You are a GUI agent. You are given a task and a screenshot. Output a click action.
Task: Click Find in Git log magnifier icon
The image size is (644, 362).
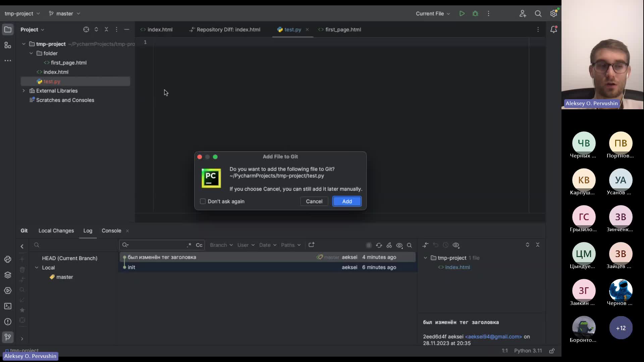(x=409, y=245)
